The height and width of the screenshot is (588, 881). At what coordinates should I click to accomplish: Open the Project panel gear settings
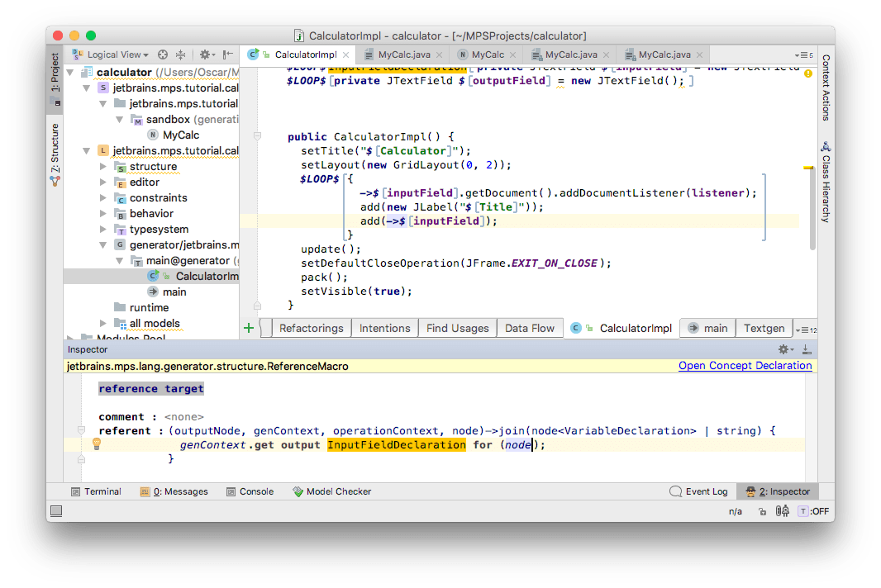click(205, 55)
